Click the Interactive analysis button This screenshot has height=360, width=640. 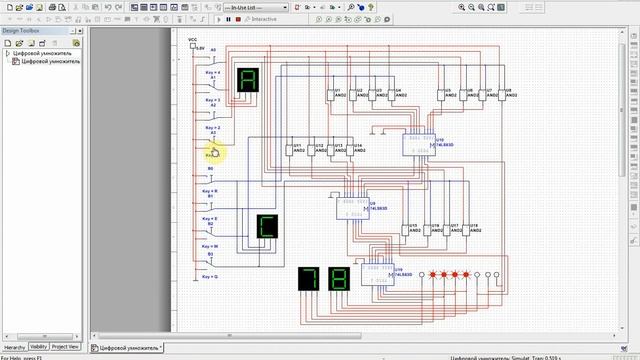261,19
